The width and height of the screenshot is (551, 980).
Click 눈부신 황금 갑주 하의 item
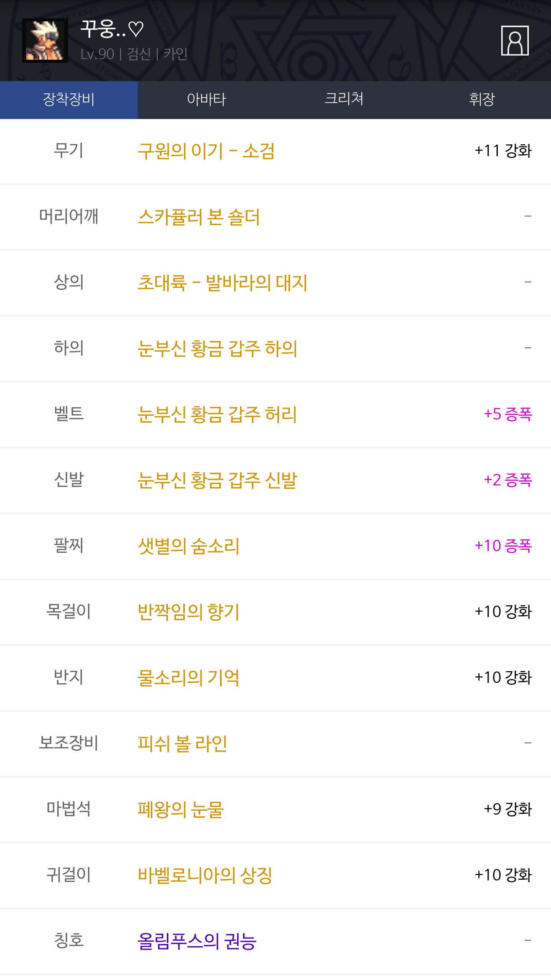[217, 349]
